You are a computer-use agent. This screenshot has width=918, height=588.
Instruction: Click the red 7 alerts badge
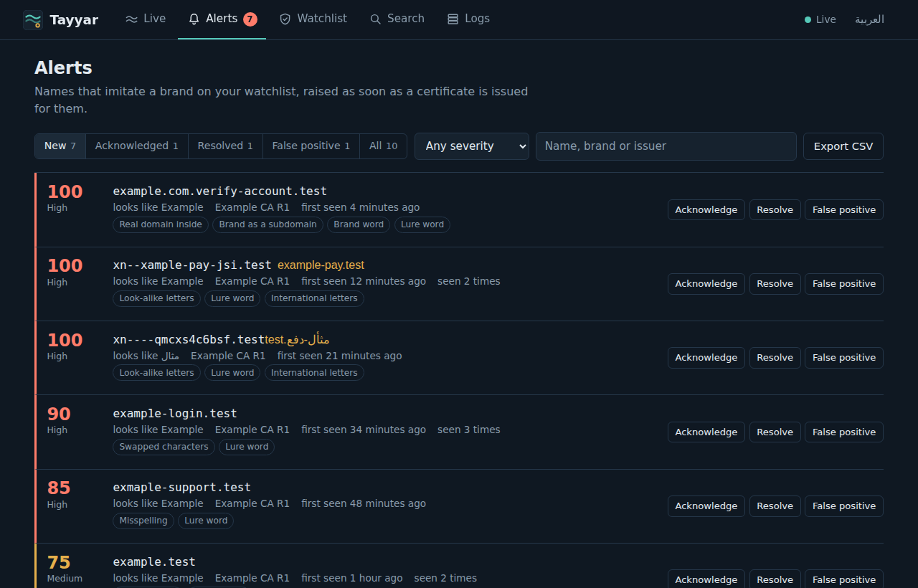pyautogui.click(x=250, y=19)
